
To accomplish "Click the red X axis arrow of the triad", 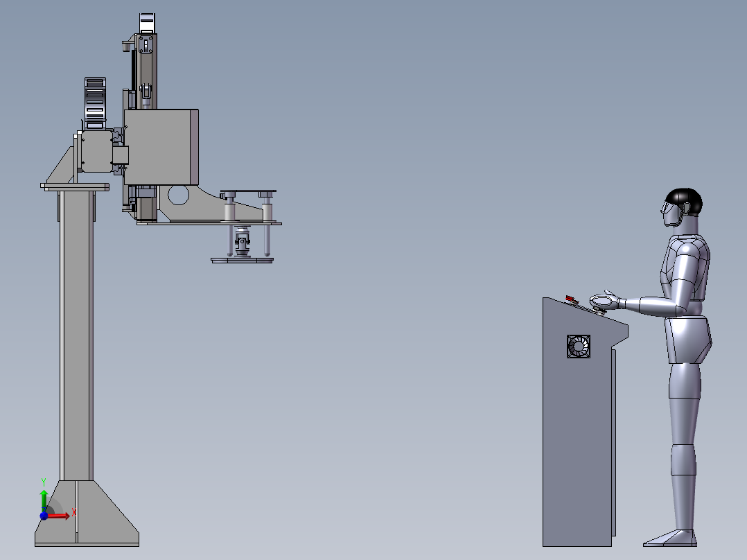I will click(x=61, y=515).
